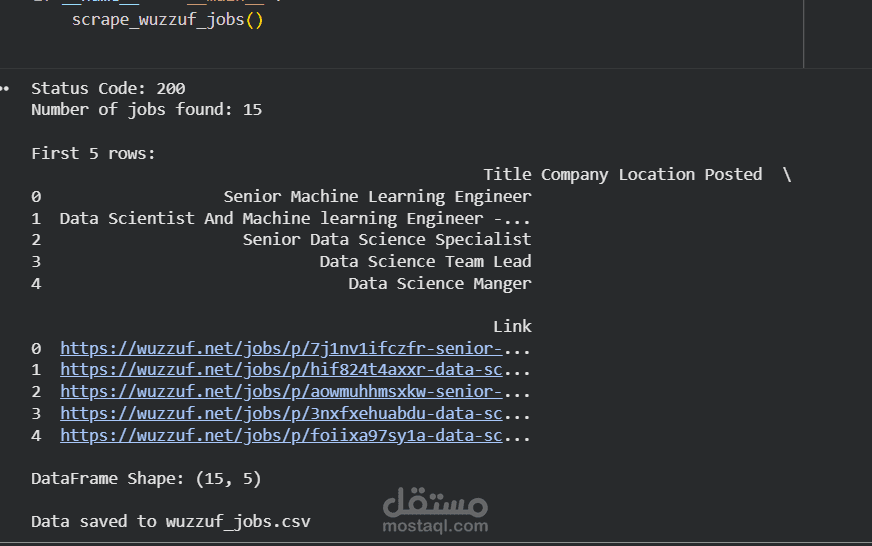Open the 7j1nv1ifczfr-senior job link
The image size is (872, 546).
[281, 349]
